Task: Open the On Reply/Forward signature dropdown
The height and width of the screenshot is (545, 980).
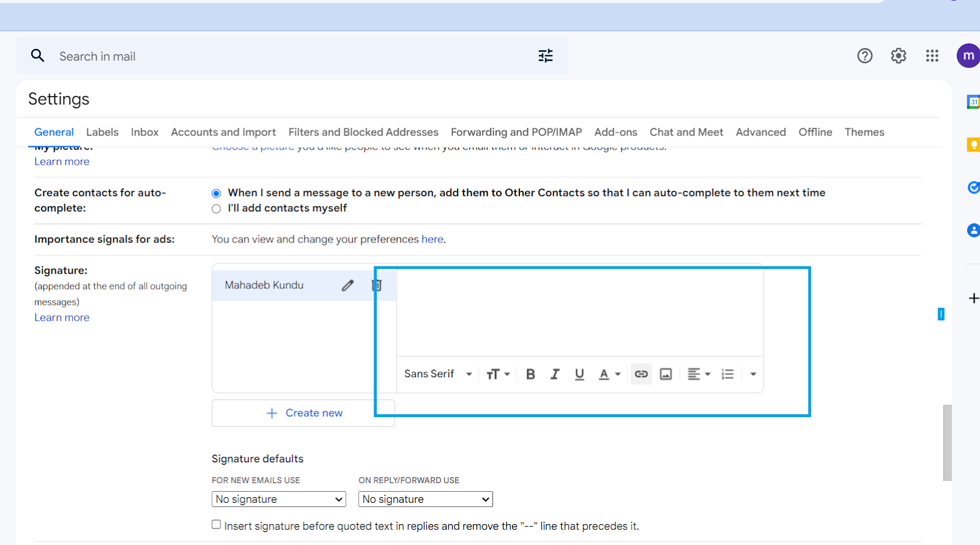Action: (x=426, y=499)
